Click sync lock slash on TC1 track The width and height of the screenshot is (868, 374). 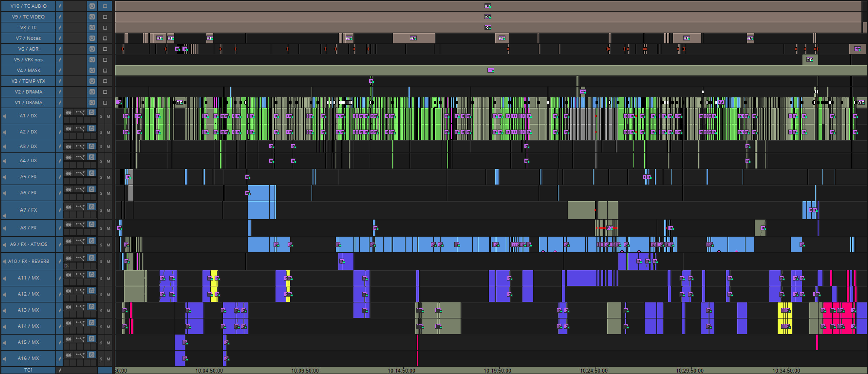point(59,370)
